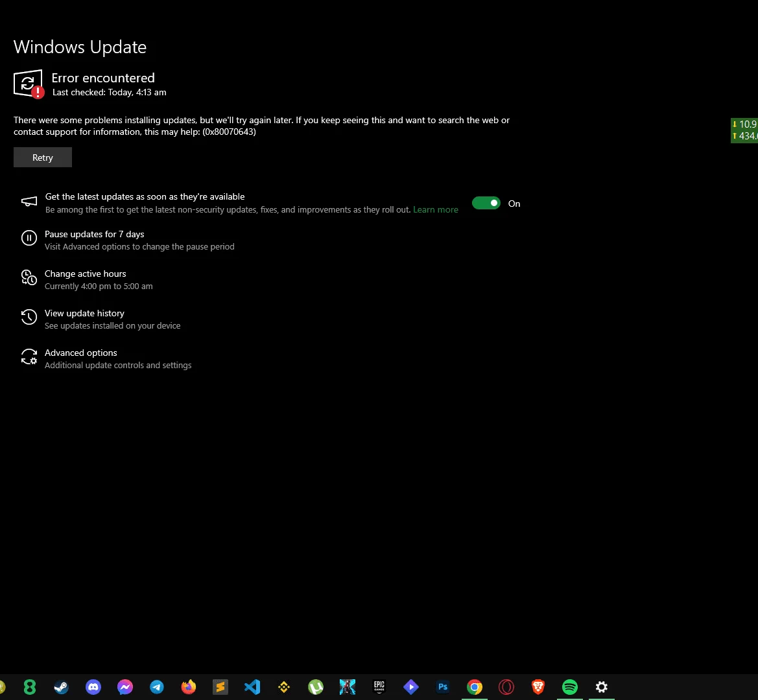The height and width of the screenshot is (700, 758).
Task: Click the Retry button
Action: point(43,157)
